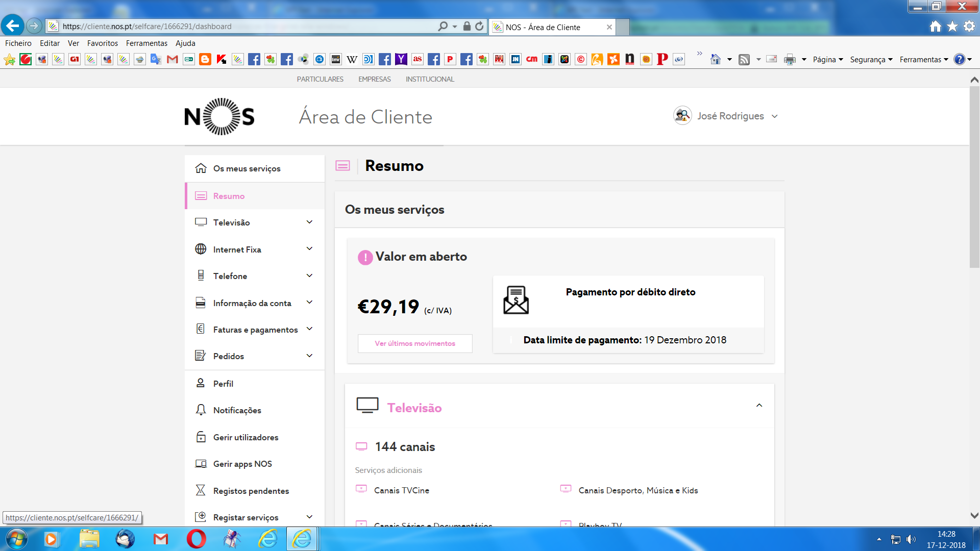Click the browser back arrow button
980x551 pixels.
coord(13,26)
